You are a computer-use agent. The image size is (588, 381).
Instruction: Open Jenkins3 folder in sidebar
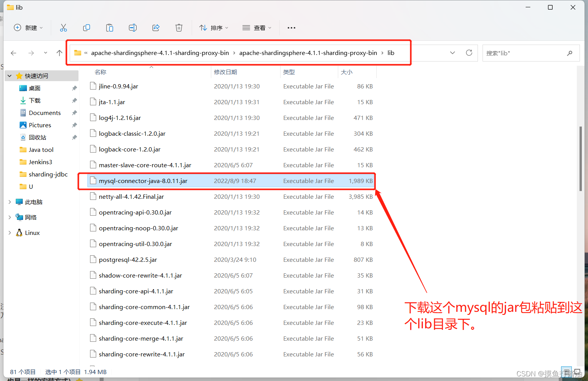(x=40, y=162)
